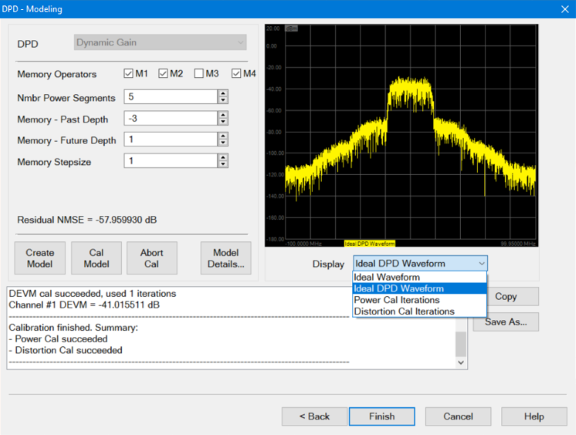The width and height of the screenshot is (576, 435).
Task: Decrease Memory Stepsize using down arrow
Action: 223,164
